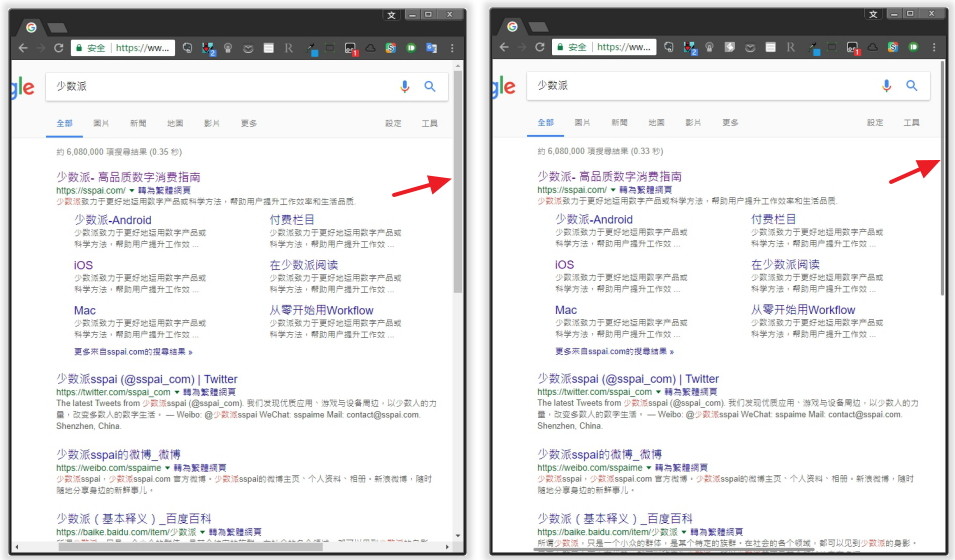Image resolution: width=955 pixels, height=560 pixels.
Task: Click the horizontal scrollbar thumb in left window
Action: pos(190,547)
